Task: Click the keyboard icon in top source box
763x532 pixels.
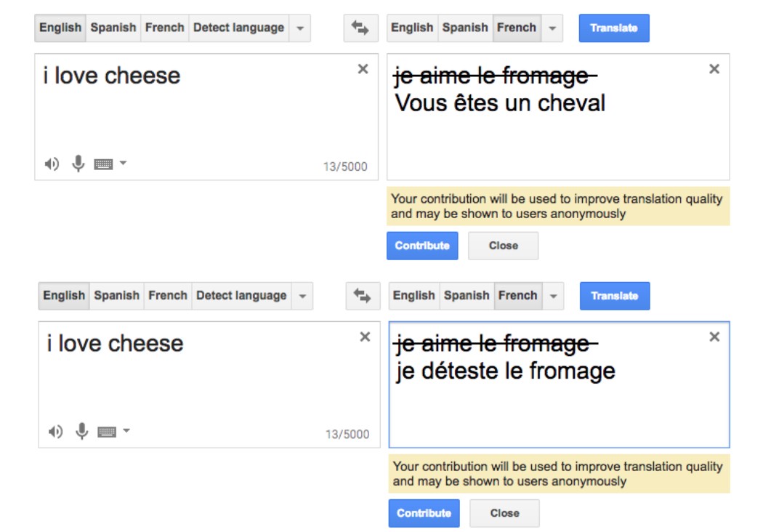Action: (104, 164)
